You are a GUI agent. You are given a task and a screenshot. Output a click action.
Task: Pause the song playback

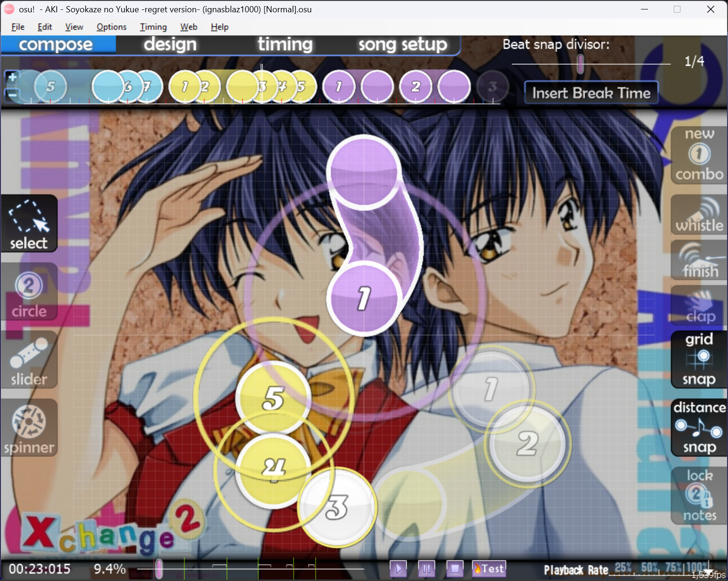(426, 568)
